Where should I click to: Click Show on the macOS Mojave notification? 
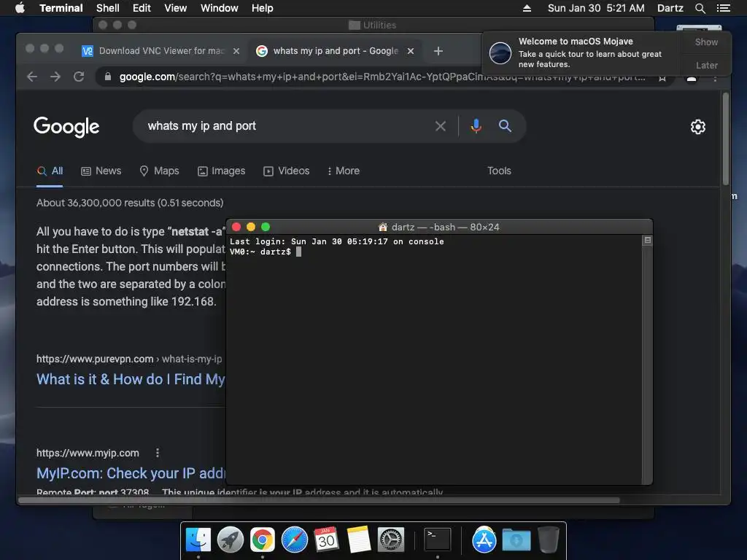click(x=706, y=42)
